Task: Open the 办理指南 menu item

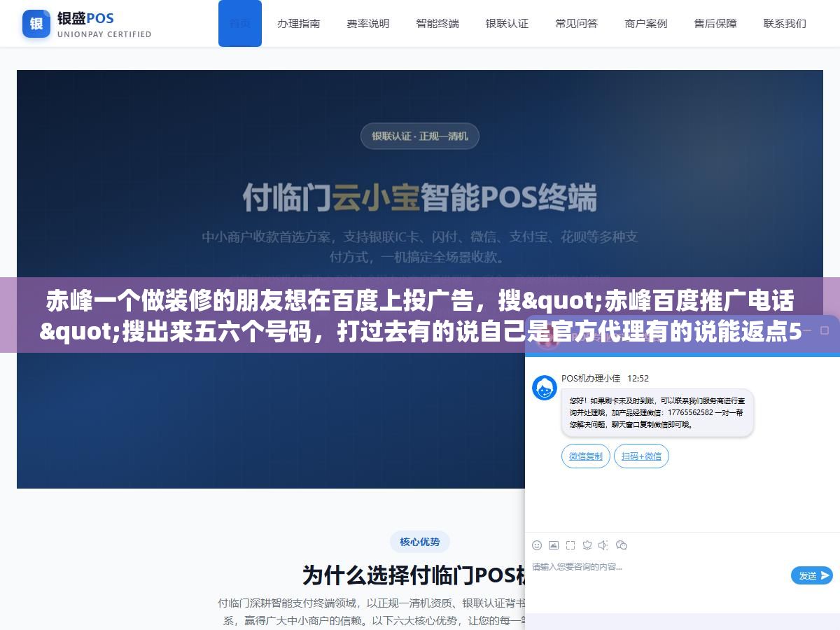Action: coord(299,23)
